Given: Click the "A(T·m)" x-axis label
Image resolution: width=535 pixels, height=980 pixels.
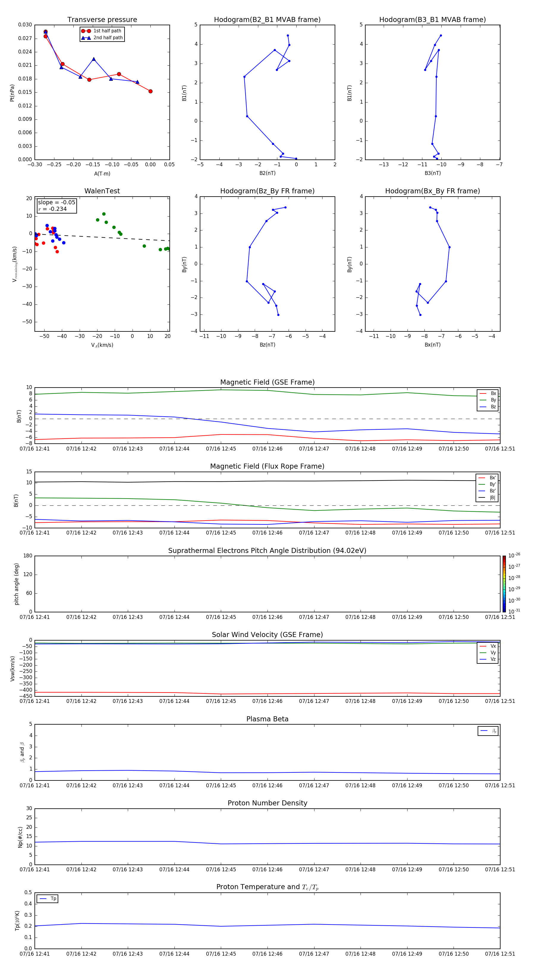Looking at the screenshot, I should click(x=102, y=174).
